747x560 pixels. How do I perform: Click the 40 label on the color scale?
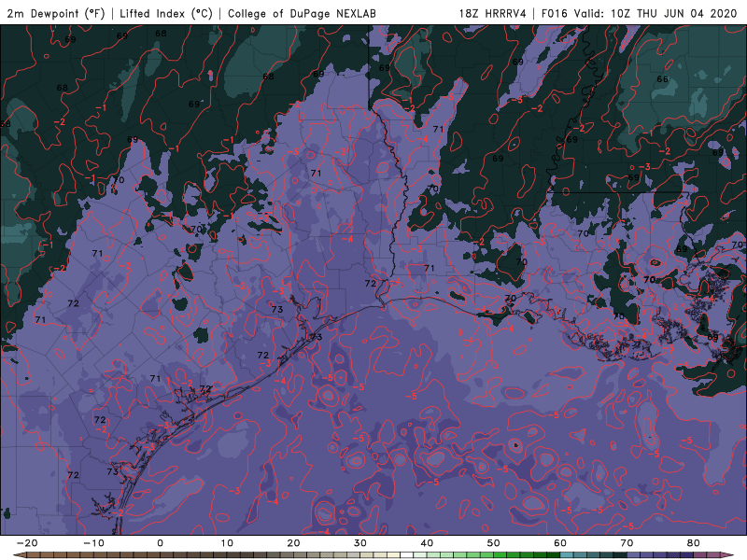[427, 543]
